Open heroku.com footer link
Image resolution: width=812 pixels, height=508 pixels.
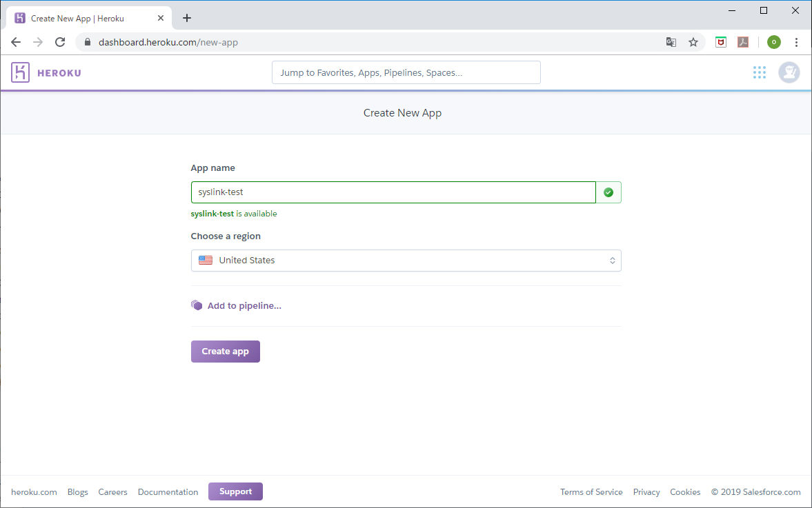click(x=34, y=492)
